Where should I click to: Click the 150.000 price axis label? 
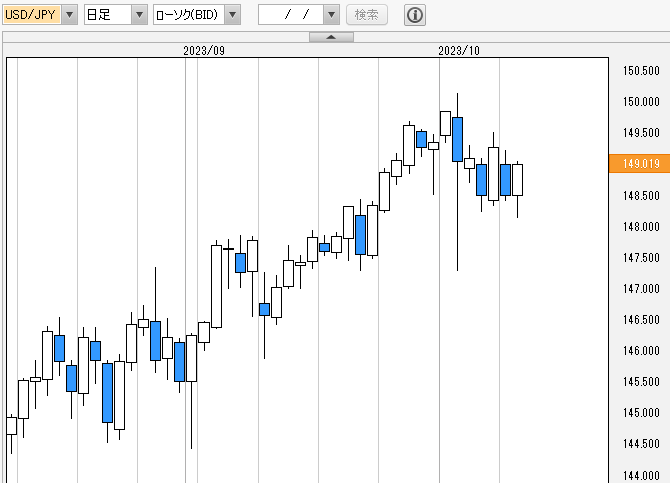point(641,102)
